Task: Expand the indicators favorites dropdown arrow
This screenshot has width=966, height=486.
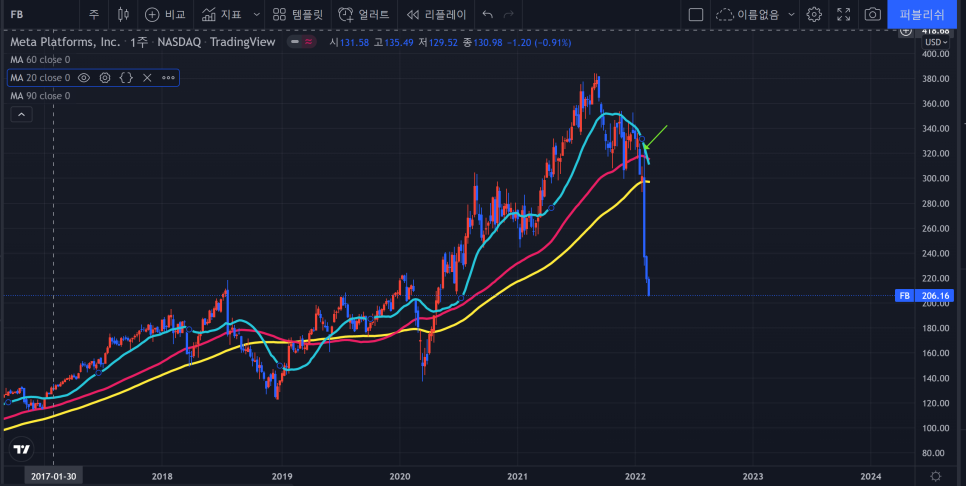Action: pyautogui.click(x=257, y=14)
